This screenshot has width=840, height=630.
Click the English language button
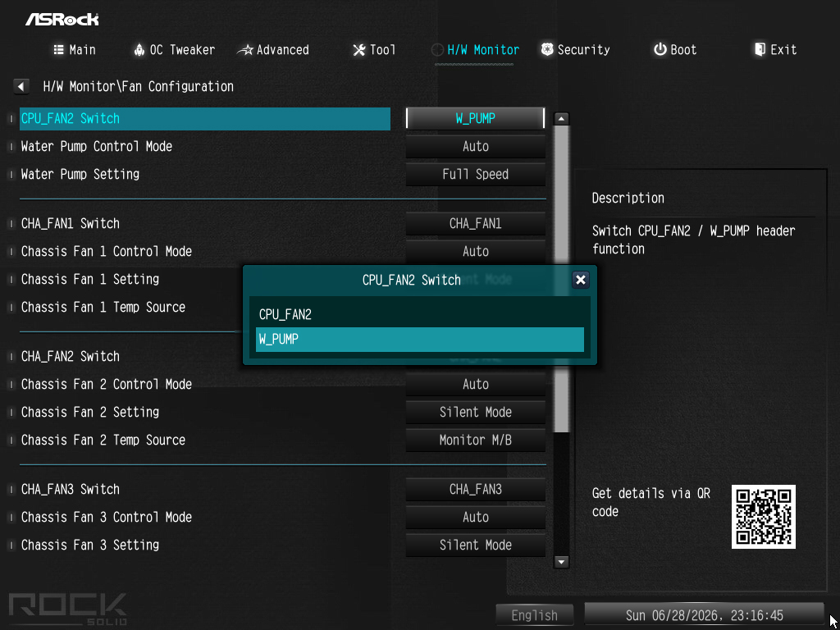pos(535,615)
